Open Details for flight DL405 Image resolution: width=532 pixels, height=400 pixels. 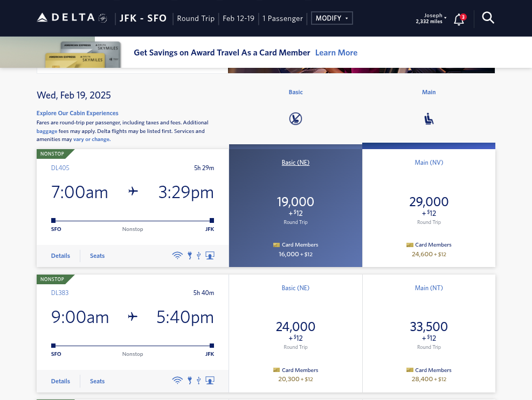click(60, 256)
